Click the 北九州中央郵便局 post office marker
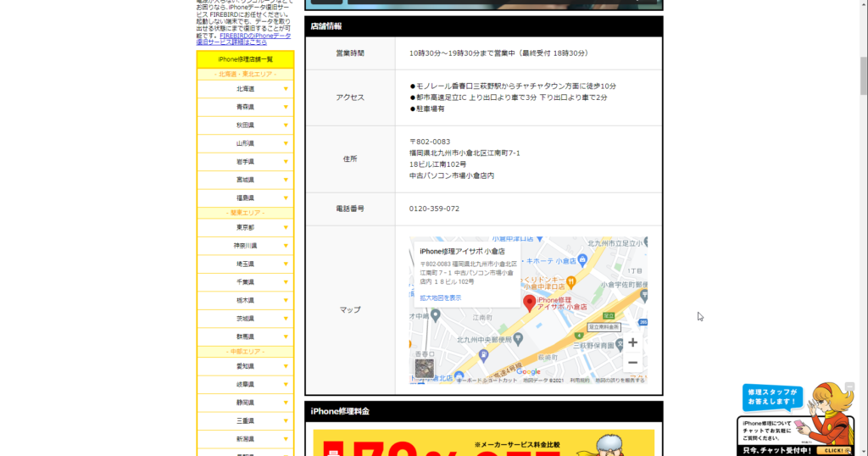868x456 pixels. [x=518, y=340]
